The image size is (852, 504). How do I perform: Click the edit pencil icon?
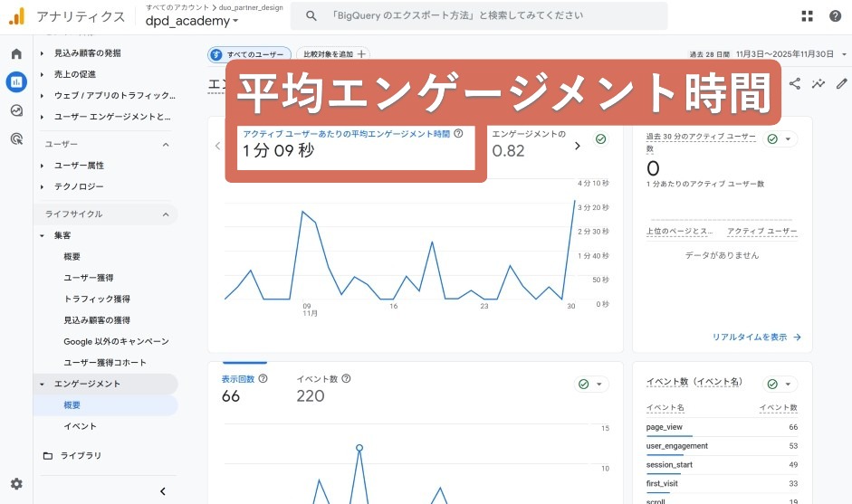pyautogui.click(x=841, y=84)
